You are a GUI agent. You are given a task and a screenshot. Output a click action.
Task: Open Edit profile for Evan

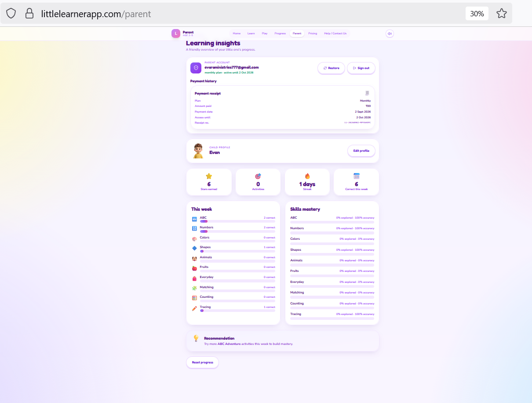pos(361,151)
